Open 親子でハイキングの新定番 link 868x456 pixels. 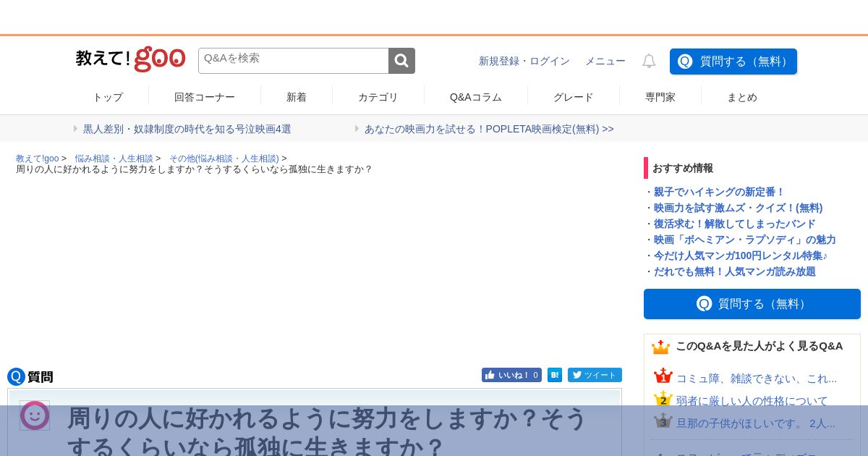point(719,192)
